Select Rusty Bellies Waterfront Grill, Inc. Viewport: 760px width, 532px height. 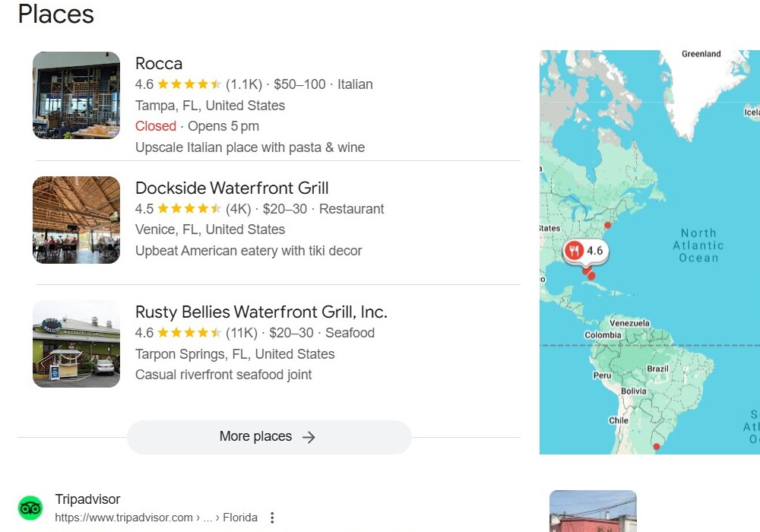point(261,312)
